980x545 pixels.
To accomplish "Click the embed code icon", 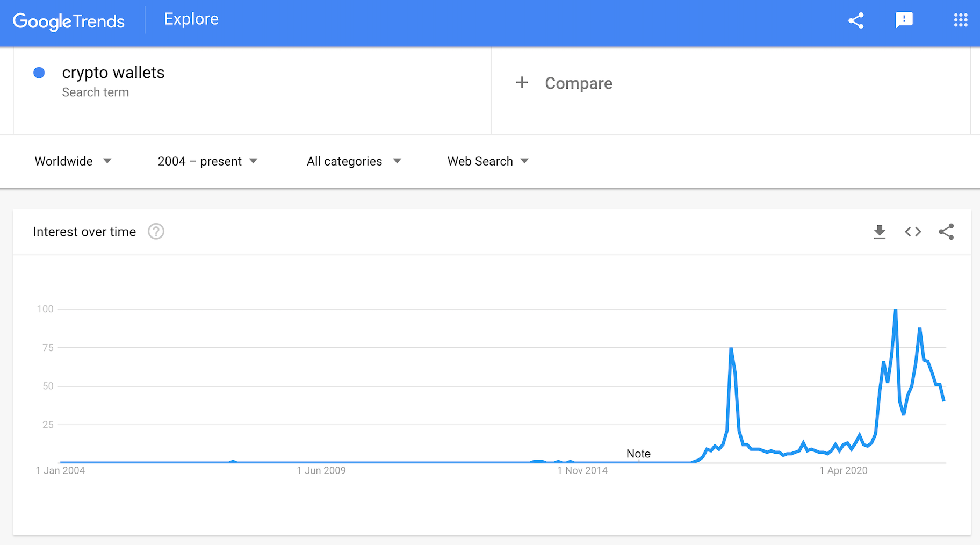I will (913, 232).
